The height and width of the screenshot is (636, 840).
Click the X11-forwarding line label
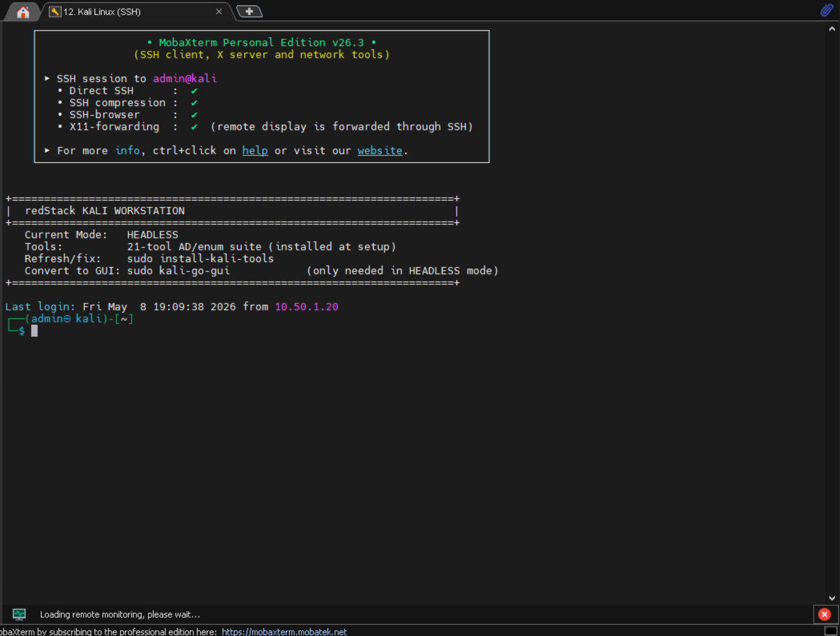pyautogui.click(x=114, y=126)
